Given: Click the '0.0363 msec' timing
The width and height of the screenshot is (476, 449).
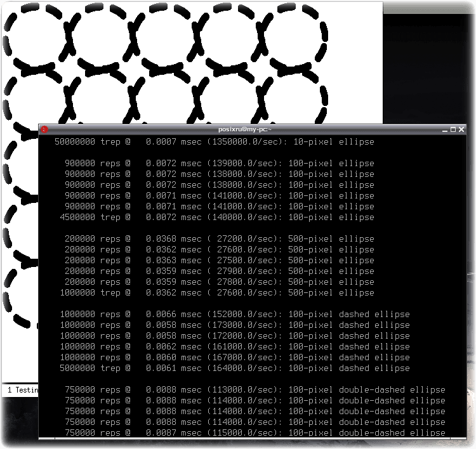Looking at the screenshot, I should [174, 260].
